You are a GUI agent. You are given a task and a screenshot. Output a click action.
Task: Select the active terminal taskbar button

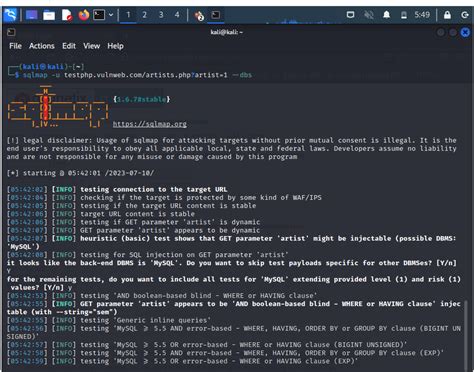point(216,15)
